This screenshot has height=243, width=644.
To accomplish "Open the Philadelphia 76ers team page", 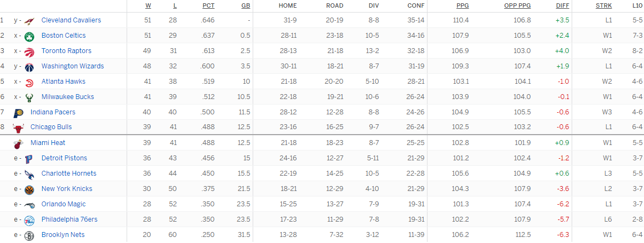I will pyautogui.click(x=69, y=219).
